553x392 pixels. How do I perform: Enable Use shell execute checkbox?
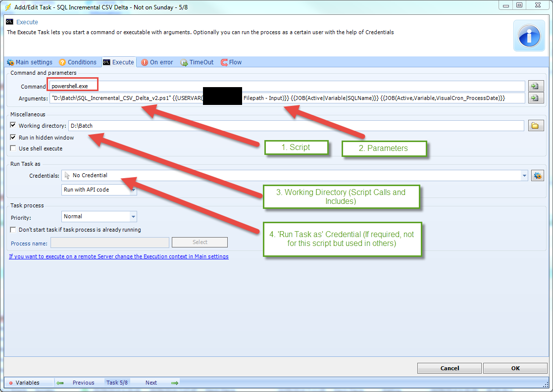coord(13,148)
